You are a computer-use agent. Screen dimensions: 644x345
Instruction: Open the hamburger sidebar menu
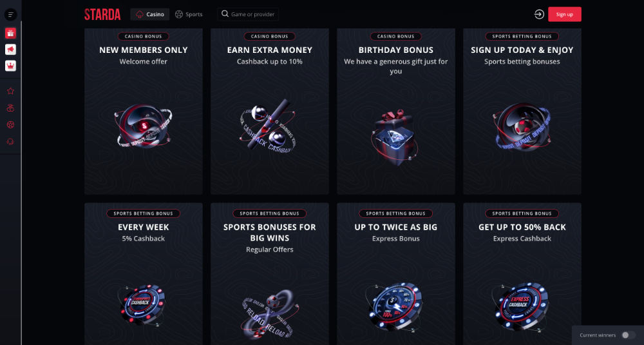point(10,14)
